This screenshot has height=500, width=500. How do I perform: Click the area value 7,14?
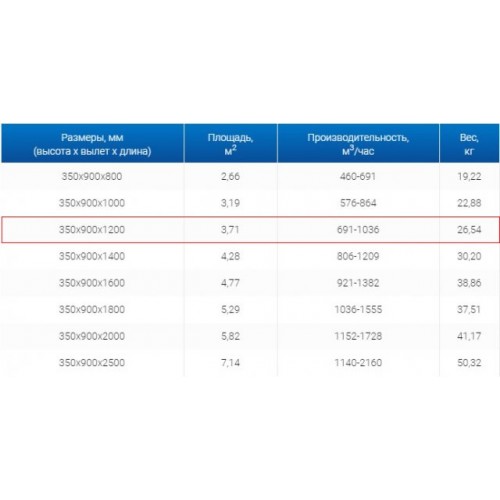(230, 363)
